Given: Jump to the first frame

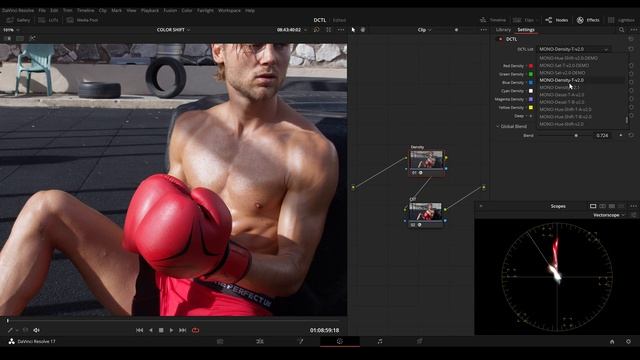Looking at the screenshot, I should pyautogui.click(x=140, y=330).
